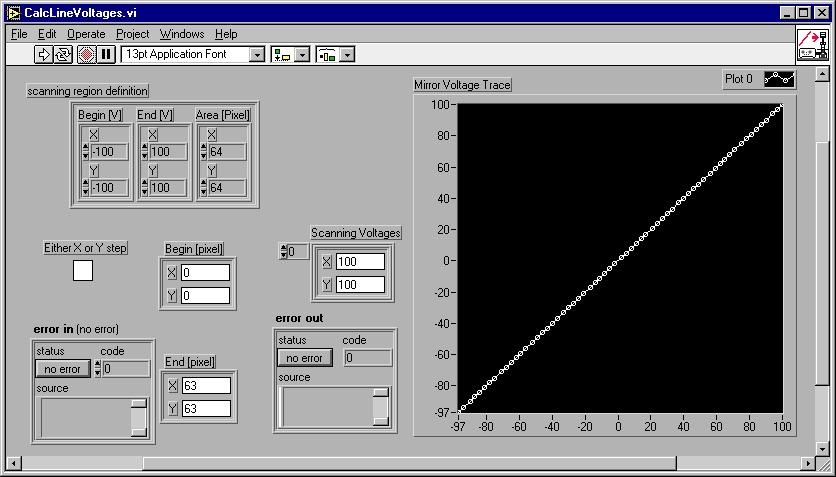Open the Operate menu
The height and width of the screenshot is (477, 836).
point(86,34)
